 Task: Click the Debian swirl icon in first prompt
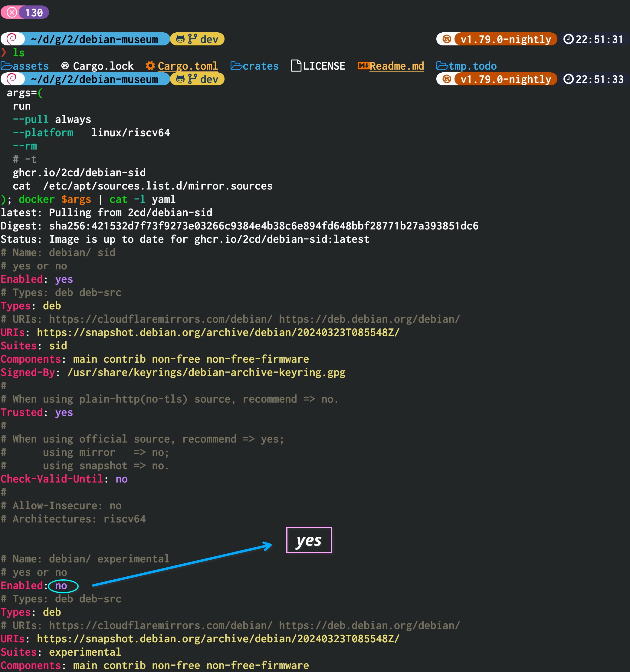tap(12, 39)
